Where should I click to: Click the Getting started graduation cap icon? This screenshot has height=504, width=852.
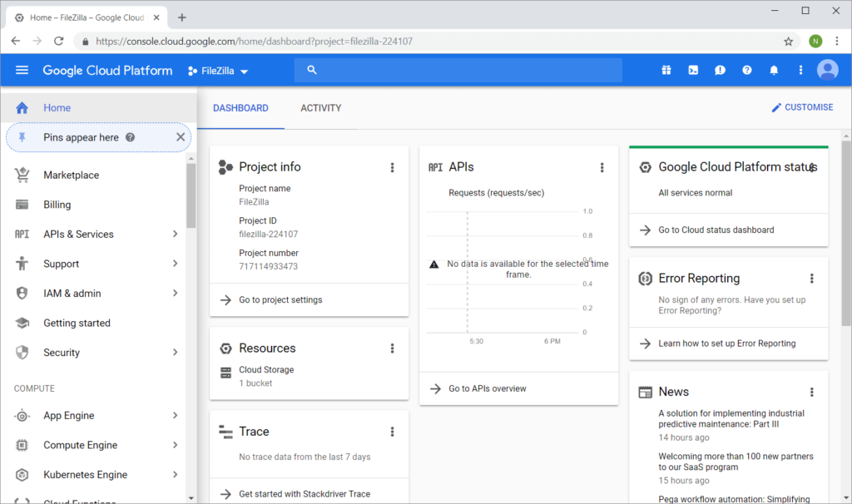tap(22, 323)
